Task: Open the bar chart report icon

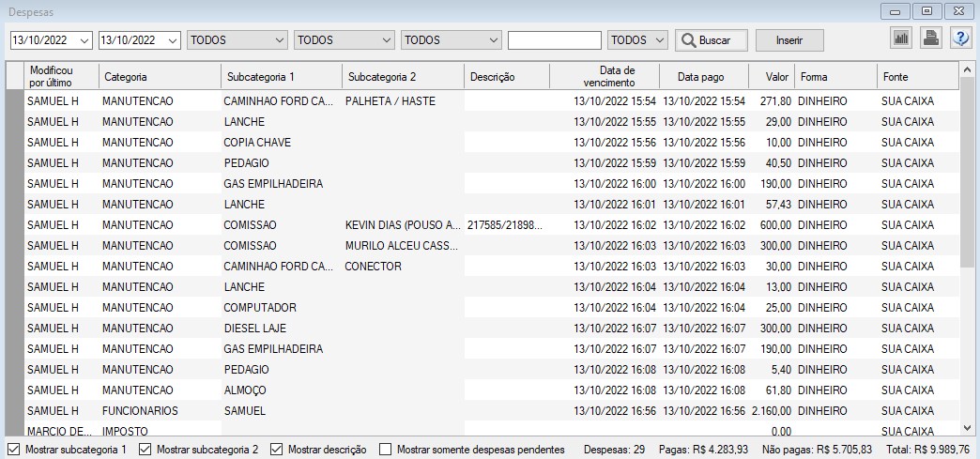Action: tap(901, 38)
